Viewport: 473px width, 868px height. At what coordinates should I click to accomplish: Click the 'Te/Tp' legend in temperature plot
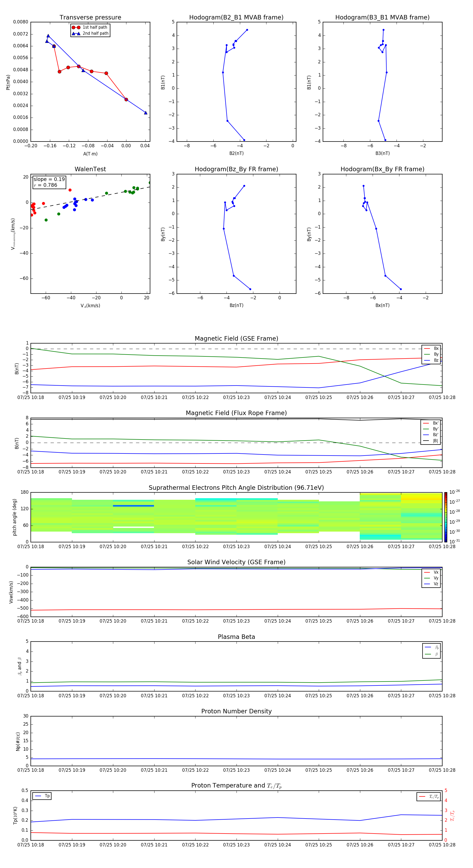point(429,796)
